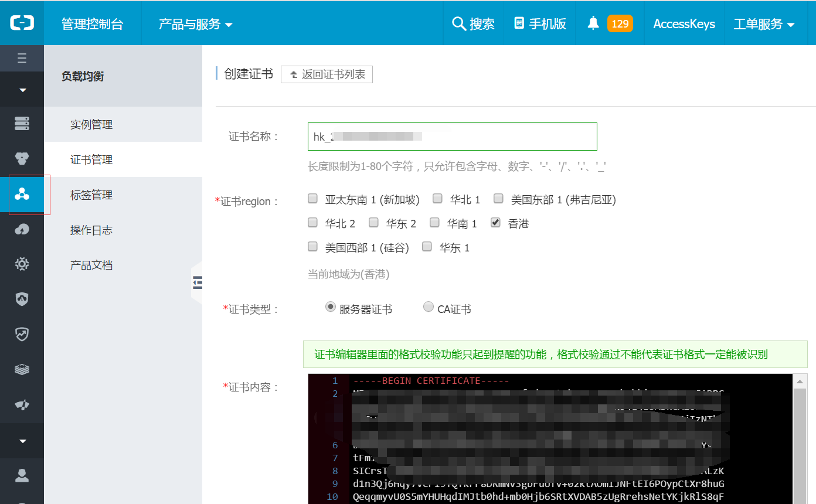Image resolution: width=816 pixels, height=504 pixels.
Task: Click the certificate editor scrollbar thumb
Action: (800, 446)
